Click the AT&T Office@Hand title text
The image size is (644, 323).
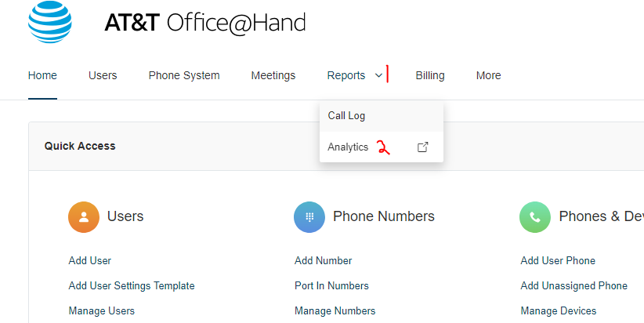coord(205,23)
